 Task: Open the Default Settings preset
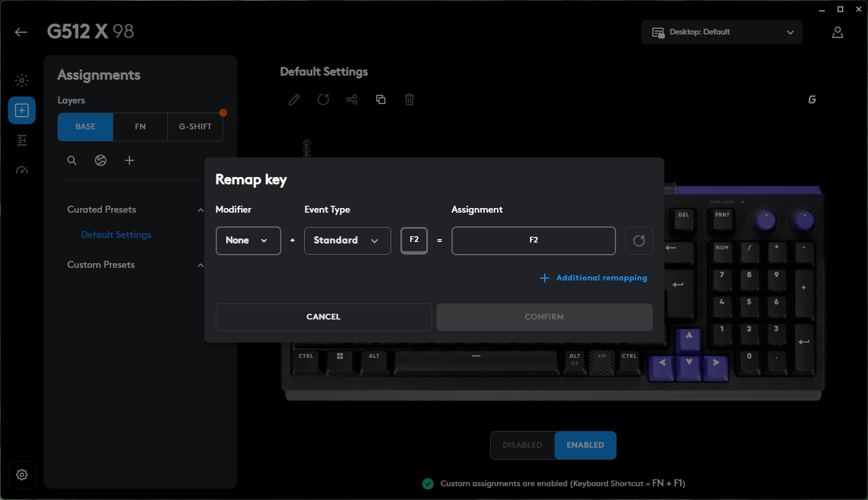point(116,235)
